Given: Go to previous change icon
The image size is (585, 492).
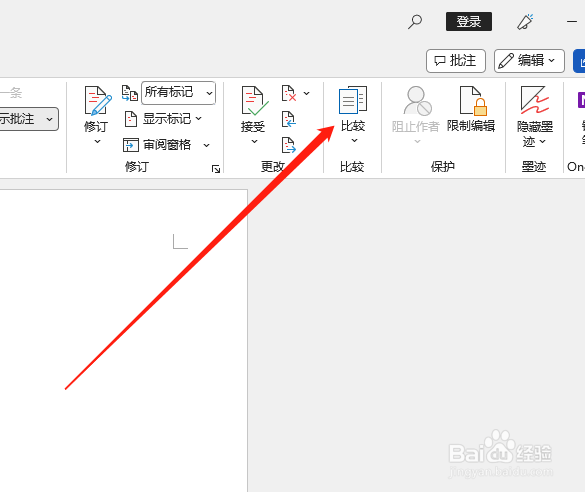Looking at the screenshot, I should click(289, 119).
